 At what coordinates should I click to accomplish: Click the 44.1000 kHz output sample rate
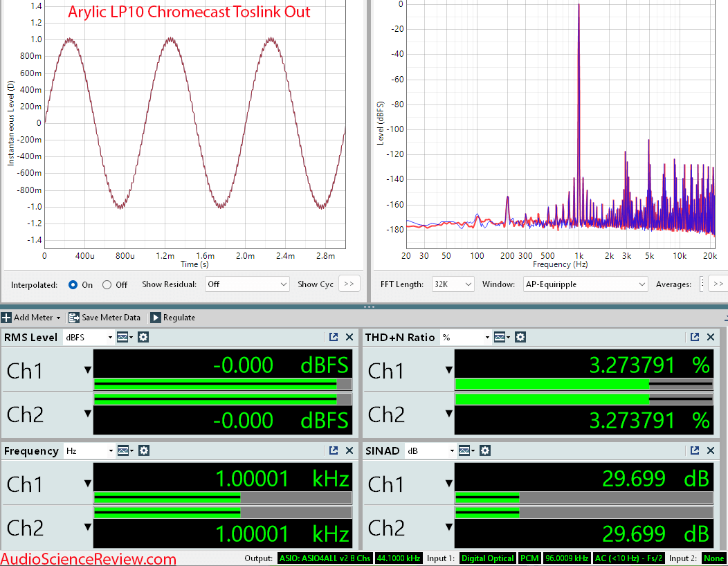[x=399, y=558]
